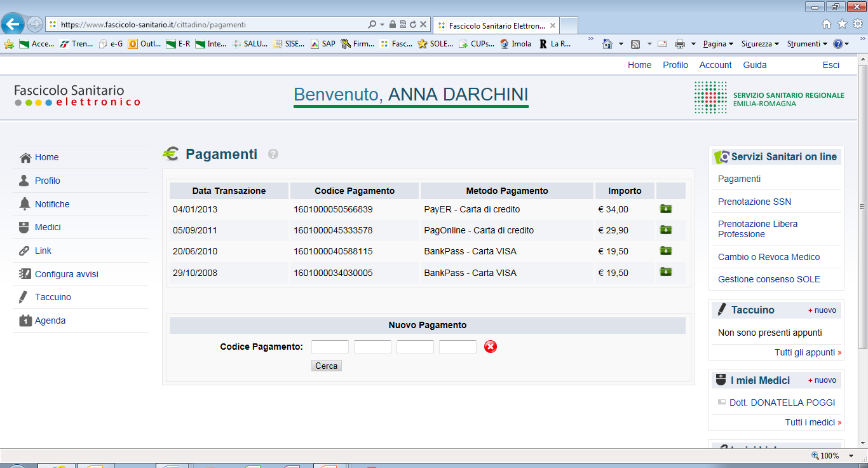This screenshot has width=868, height=468.
Task: Download receipt for payment dated 05/09/2011
Action: click(666, 230)
